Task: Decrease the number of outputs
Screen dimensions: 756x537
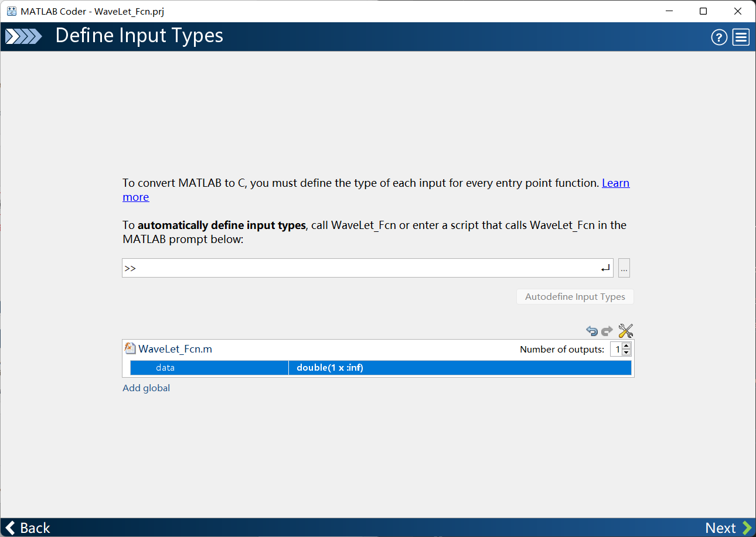Action: pos(626,353)
